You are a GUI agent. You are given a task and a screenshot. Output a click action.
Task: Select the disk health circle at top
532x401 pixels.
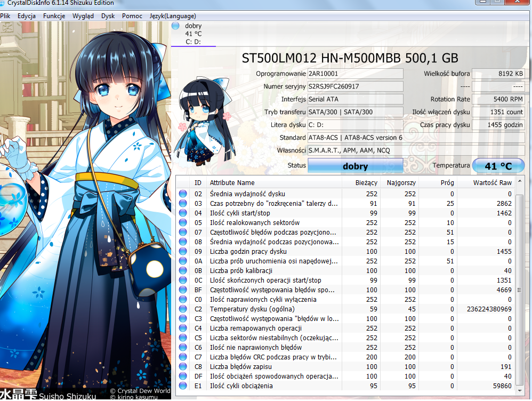[x=175, y=26]
